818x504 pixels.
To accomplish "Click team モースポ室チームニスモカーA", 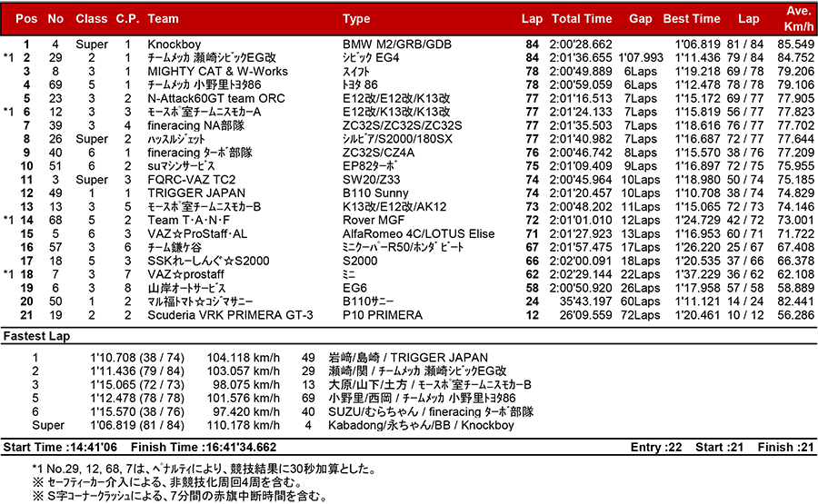I will pyautogui.click(x=204, y=112).
